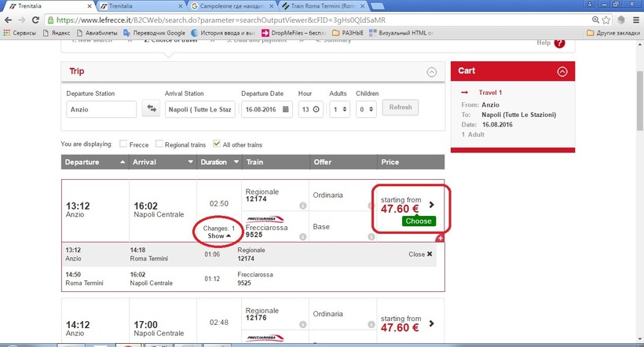Click info icon next to Ordinaria offer
644x347 pixels.
(371, 206)
